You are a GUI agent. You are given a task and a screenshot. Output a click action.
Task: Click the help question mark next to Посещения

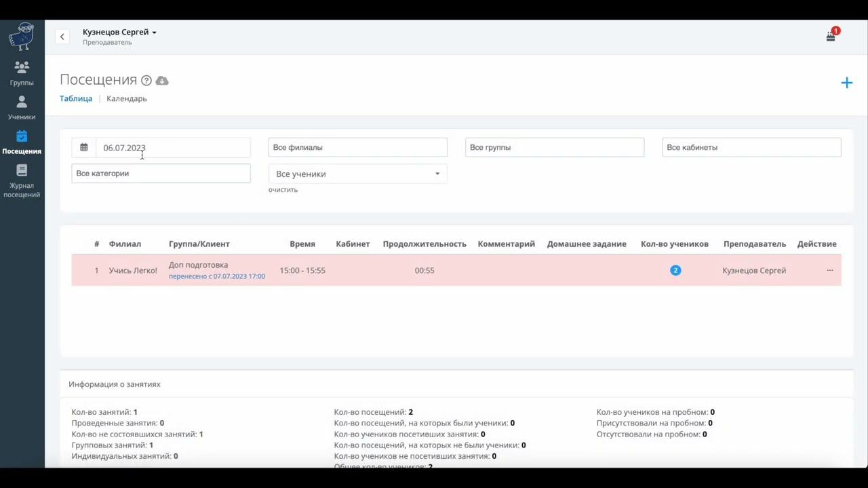coord(146,81)
